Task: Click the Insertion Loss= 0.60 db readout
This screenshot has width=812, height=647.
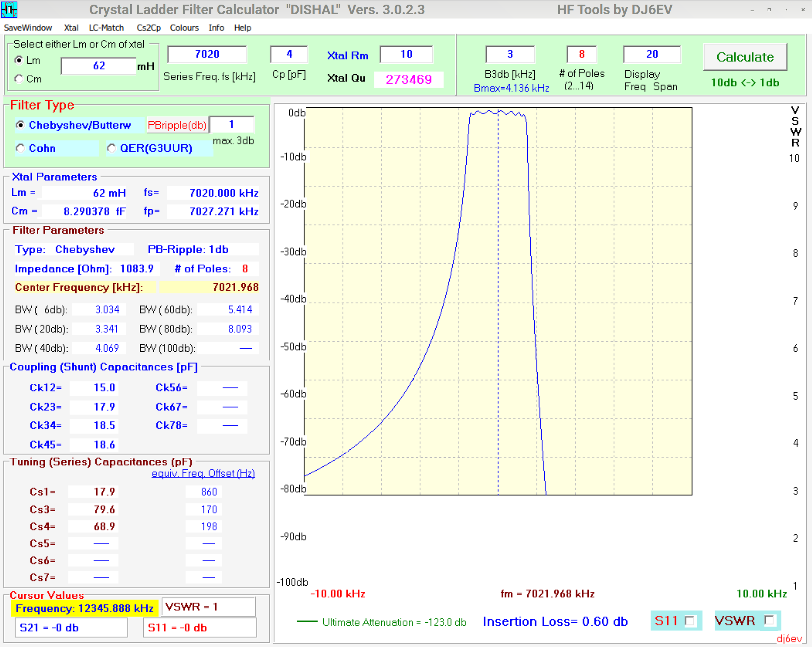Action: [555, 622]
